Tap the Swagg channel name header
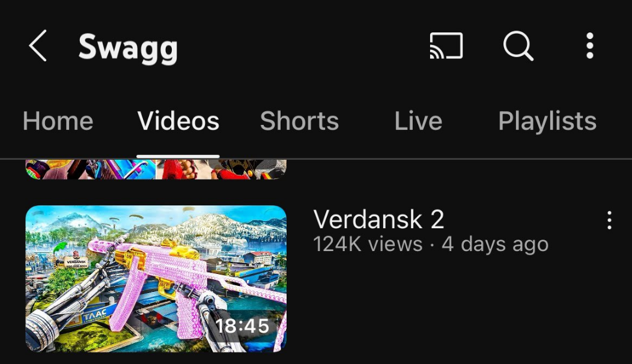The image size is (632, 364). coord(128,47)
